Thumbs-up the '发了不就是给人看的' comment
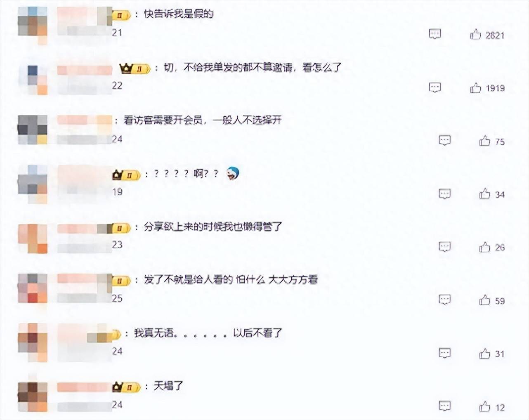The image size is (529, 420). tap(485, 300)
